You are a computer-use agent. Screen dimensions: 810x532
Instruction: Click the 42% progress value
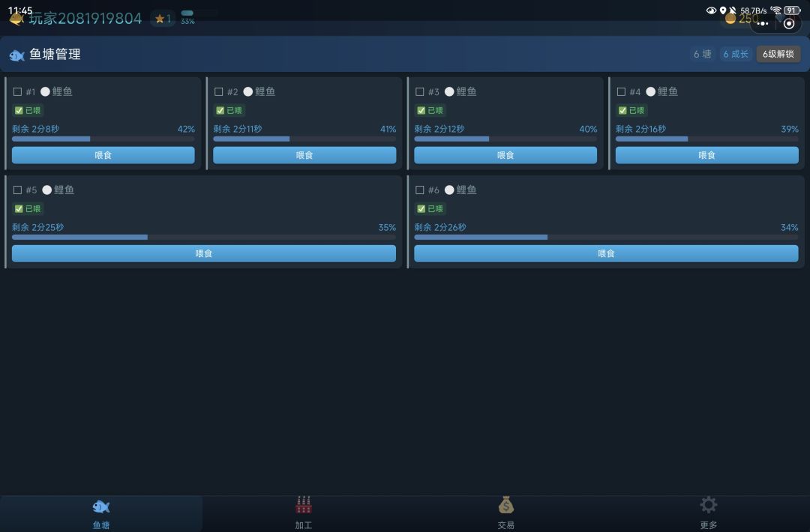(x=186, y=129)
